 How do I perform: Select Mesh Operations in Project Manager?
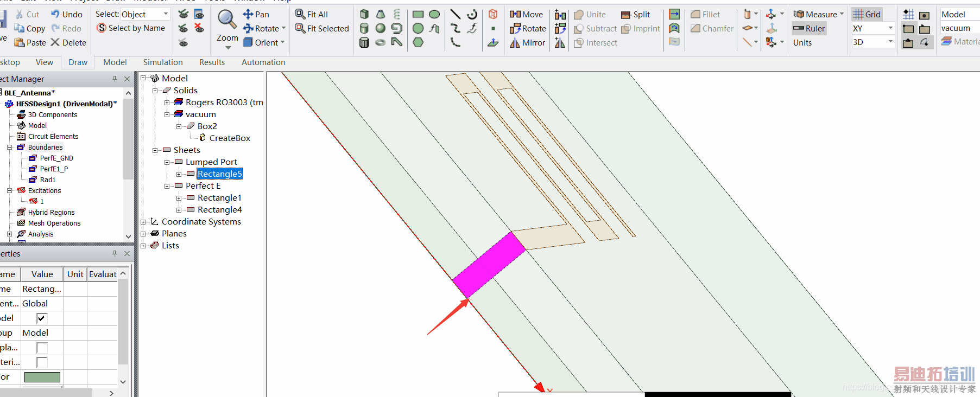54,223
